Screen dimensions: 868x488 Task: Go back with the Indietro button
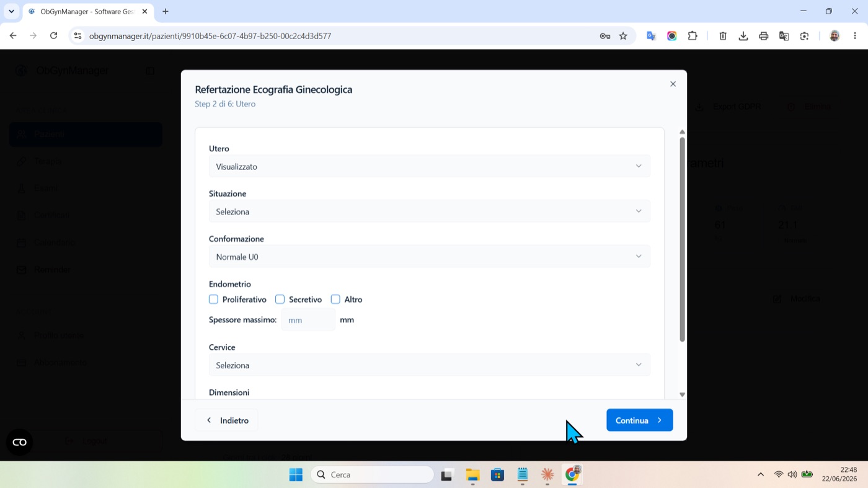tap(226, 420)
